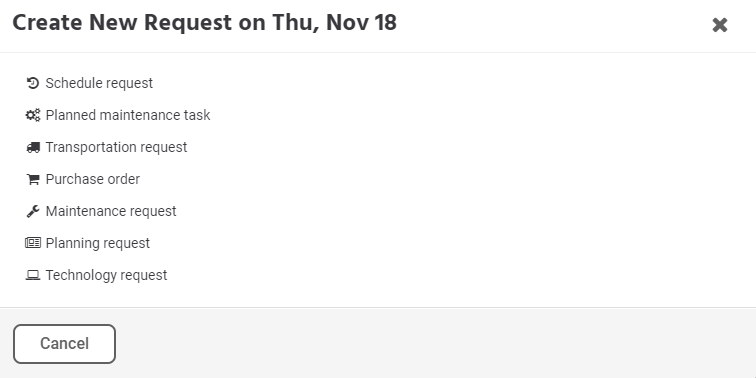Click the shopping cart Purchase order icon
Viewport: 756px width, 378px height.
33,179
